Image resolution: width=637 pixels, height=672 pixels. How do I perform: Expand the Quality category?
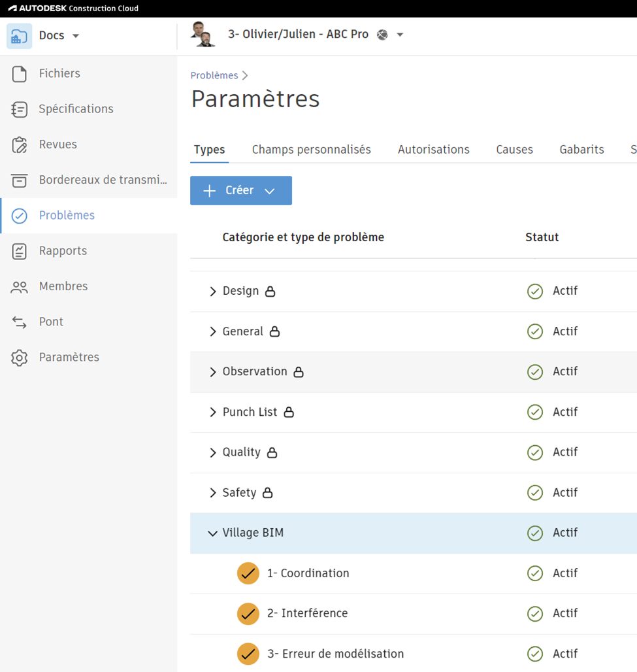point(213,452)
